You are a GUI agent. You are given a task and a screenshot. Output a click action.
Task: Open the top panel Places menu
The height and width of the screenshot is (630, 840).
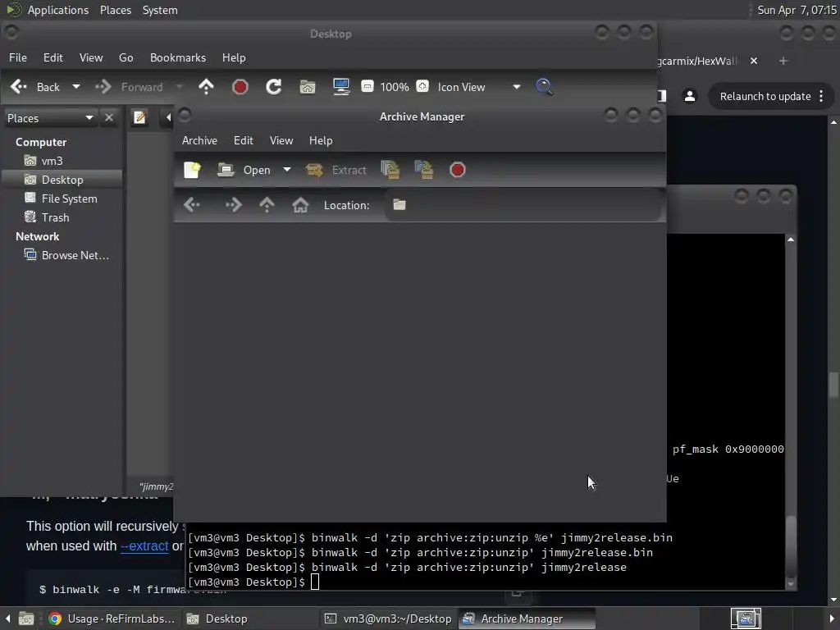[x=116, y=10]
